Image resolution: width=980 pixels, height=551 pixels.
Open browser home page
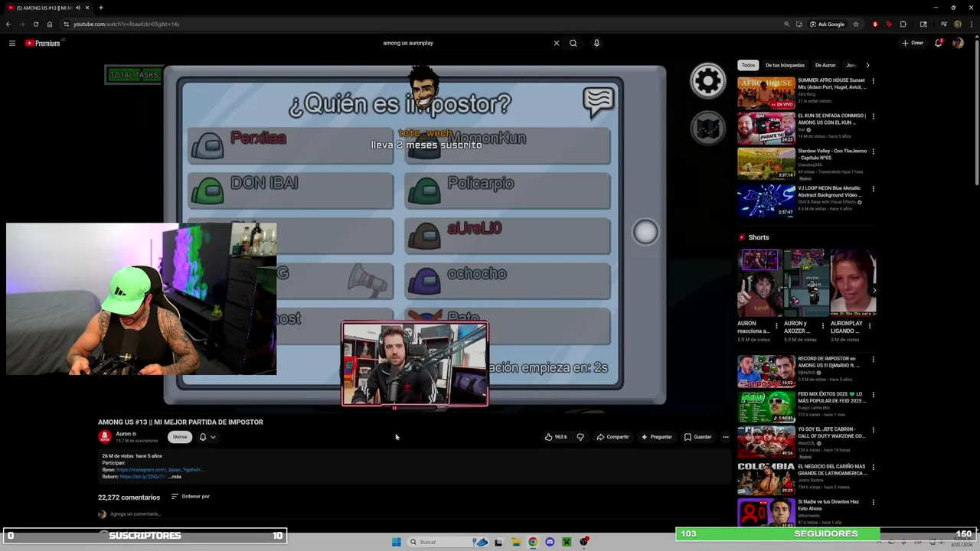coord(50,24)
